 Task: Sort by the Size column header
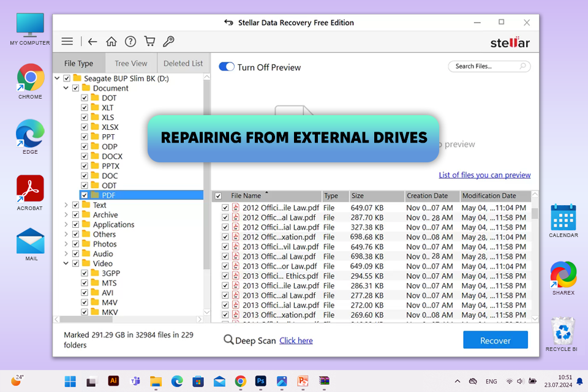pyautogui.click(x=377, y=196)
